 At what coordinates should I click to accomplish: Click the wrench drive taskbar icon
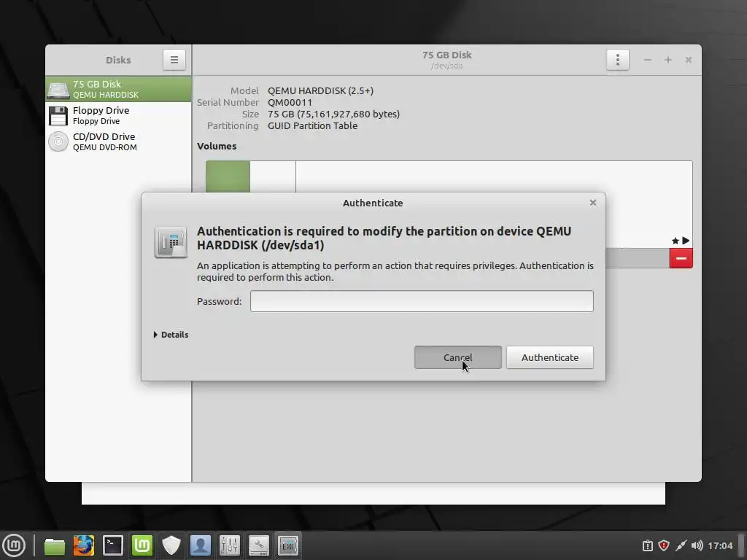259,545
